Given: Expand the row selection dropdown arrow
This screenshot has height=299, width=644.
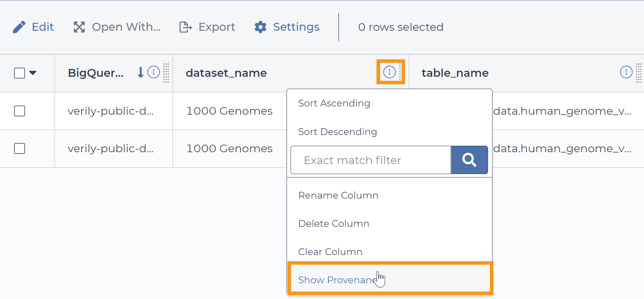Looking at the screenshot, I should [33, 73].
